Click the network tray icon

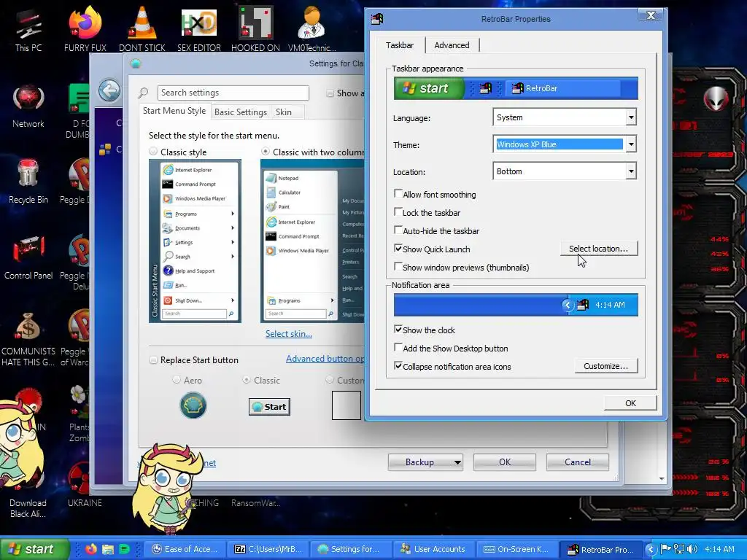coord(679,549)
